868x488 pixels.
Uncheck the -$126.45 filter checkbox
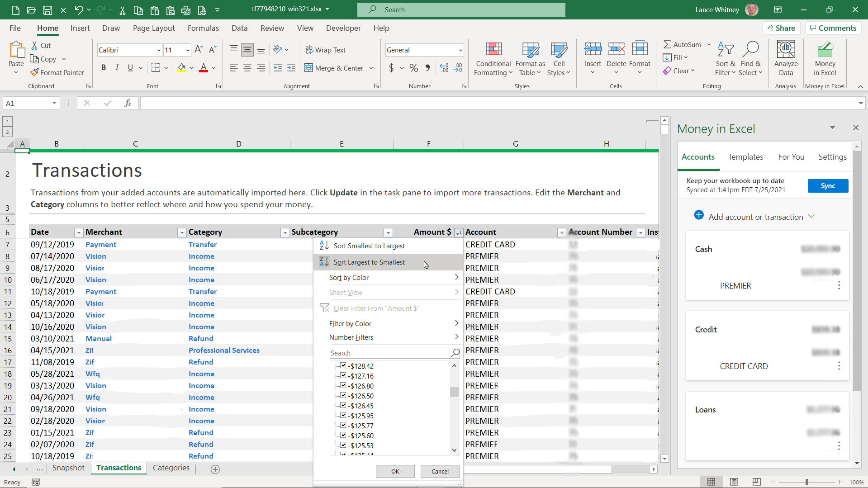pos(343,405)
